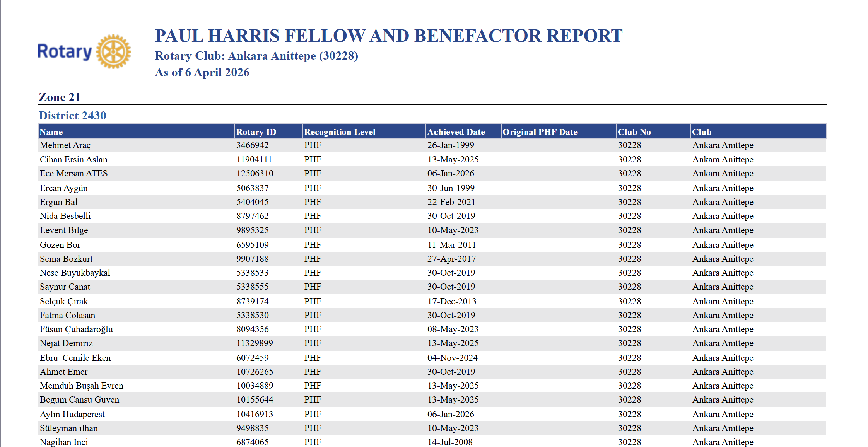The image size is (868, 447).
Task: Click achieved date 27-Apr-2017
Action: [452, 259]
